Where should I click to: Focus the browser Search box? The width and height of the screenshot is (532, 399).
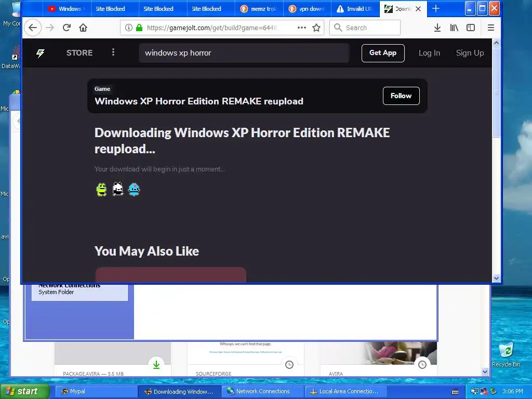pyautogui.click(x=365, y=28)
